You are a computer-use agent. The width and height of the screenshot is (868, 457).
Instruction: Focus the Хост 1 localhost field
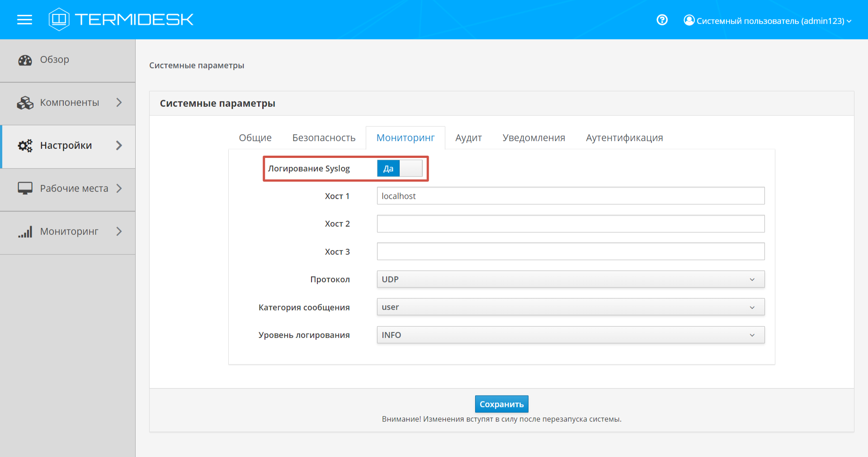pos(571,196)
